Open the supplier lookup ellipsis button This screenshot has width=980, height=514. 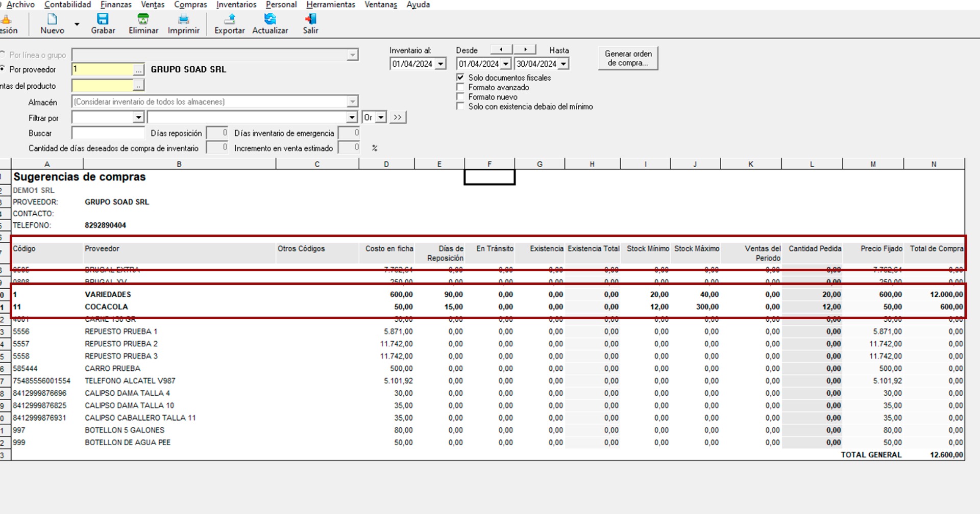[x=139, y=70]
